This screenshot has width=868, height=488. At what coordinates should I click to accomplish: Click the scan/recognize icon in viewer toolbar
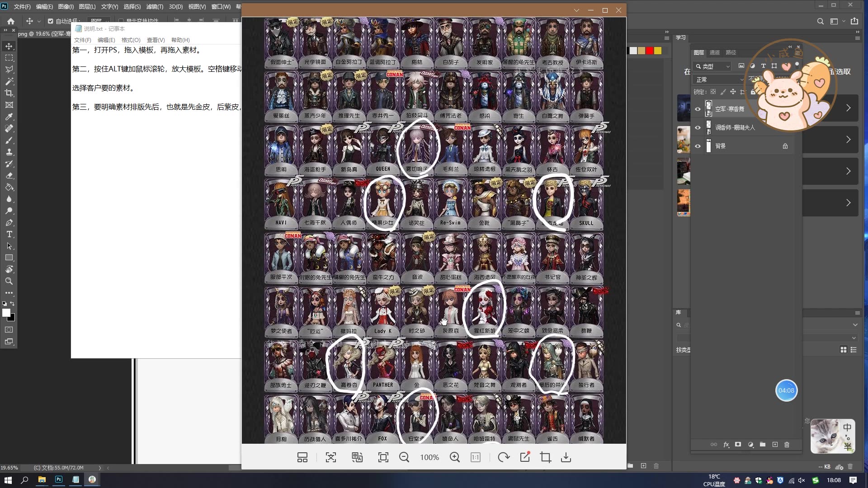[x=331, y=457]
